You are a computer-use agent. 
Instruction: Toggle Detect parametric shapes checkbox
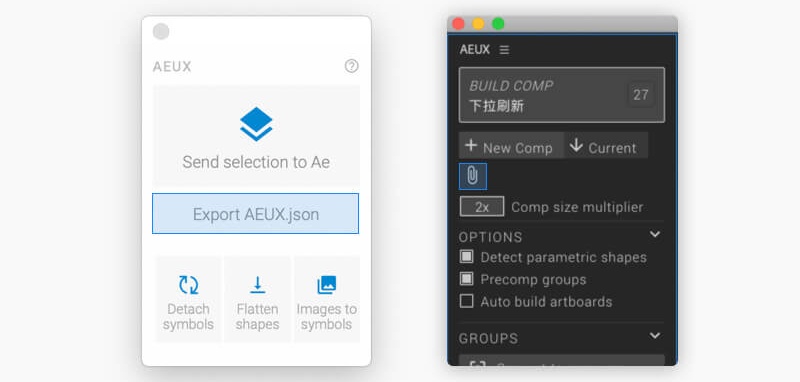coord(466,257)
